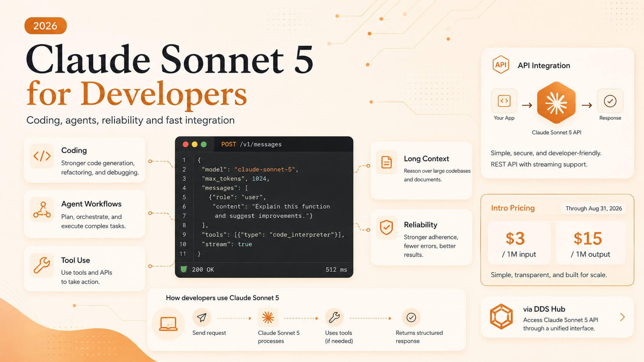Click the "stream": true line
The image size is (644, 362).
(x=227, y=244)
